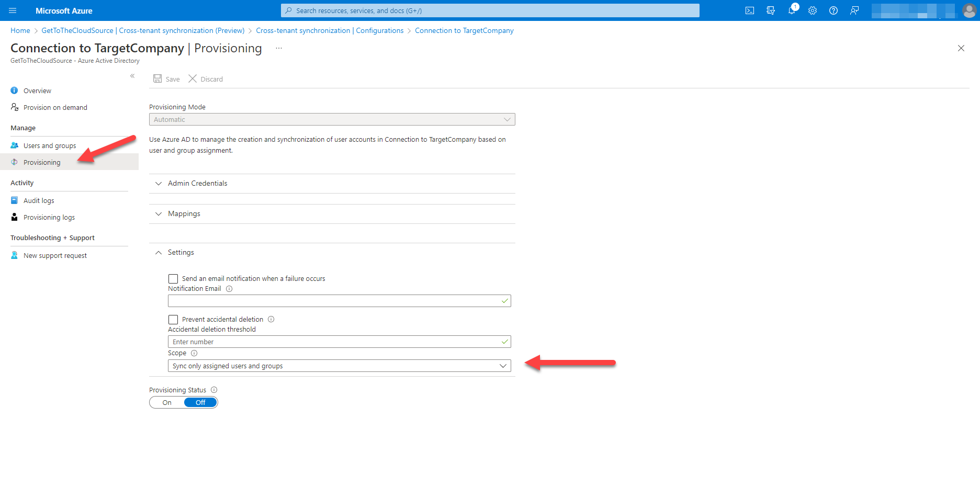The width and height of the screenshot is (980, 486).
Task: Open Provisioning logs under Activity
Action: click(49, 217)
